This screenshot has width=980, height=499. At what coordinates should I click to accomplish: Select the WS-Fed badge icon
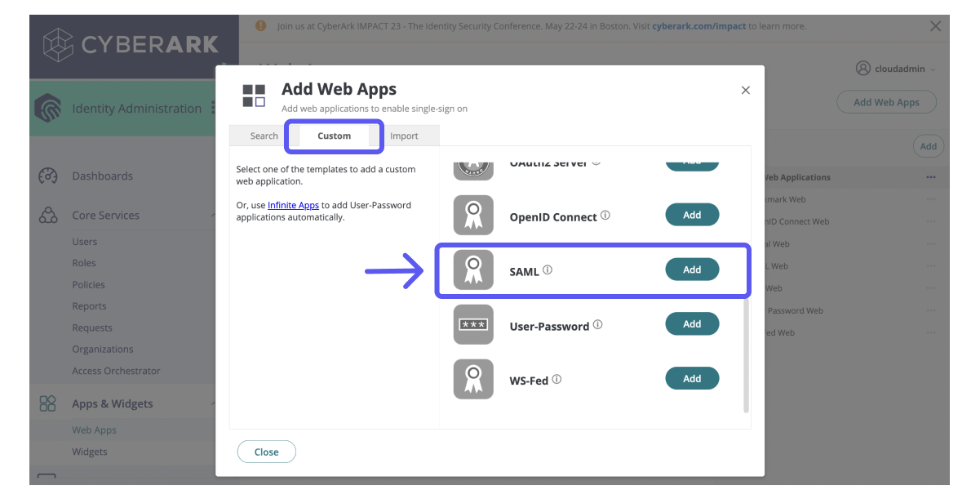pos(473,378)
